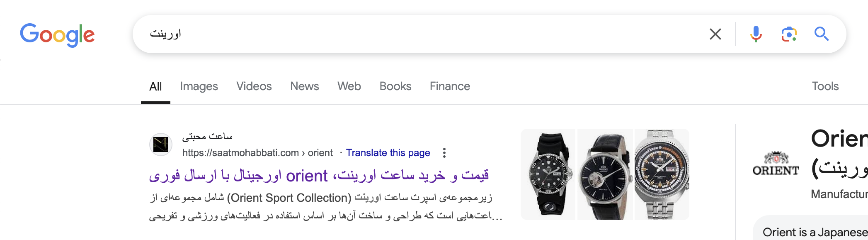Expand the Tools options
The width and height of the screenshot is (868, 240).
tap(825, 86)
